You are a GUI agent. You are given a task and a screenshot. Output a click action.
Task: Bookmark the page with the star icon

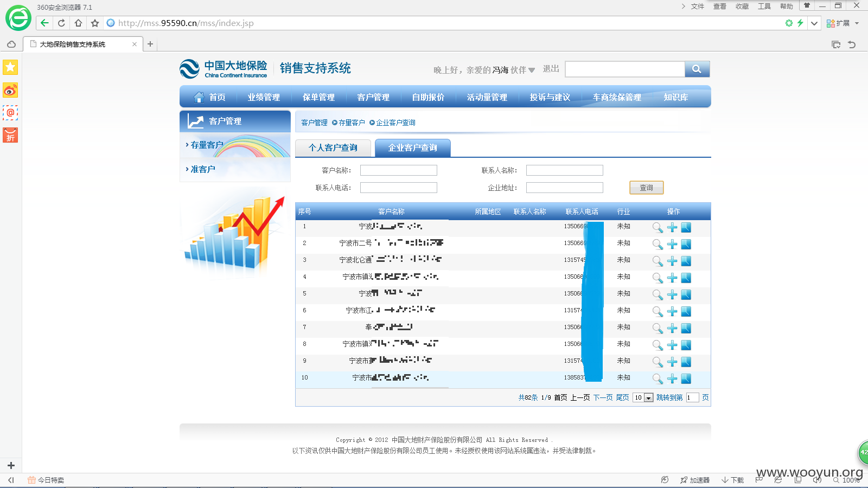click(95, 23)
